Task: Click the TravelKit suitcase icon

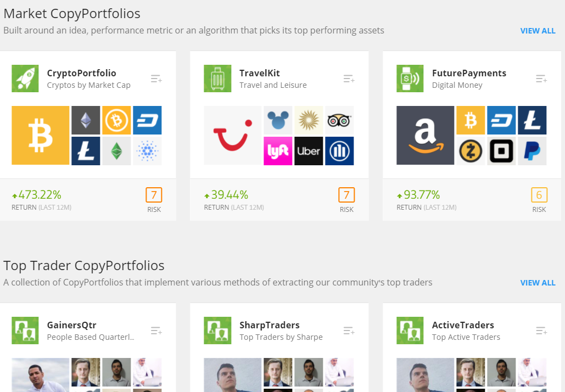Action: pos(217,79)
